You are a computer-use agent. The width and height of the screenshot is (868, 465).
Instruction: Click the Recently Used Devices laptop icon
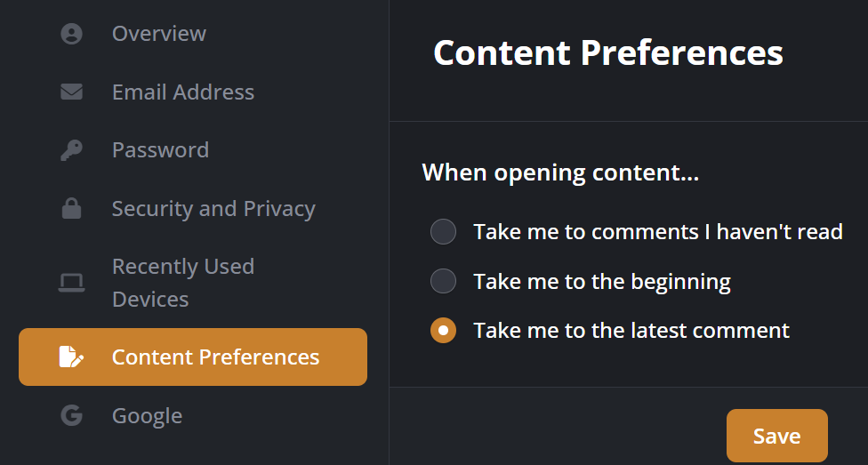click(71, 283)
